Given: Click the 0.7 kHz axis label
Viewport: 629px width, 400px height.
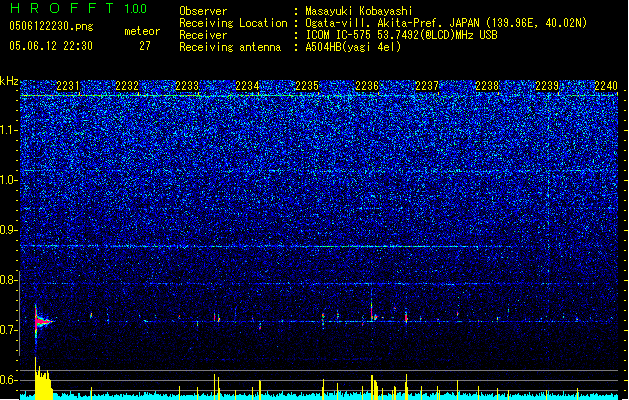Looking at the screenshot, I should click(8, 330).
